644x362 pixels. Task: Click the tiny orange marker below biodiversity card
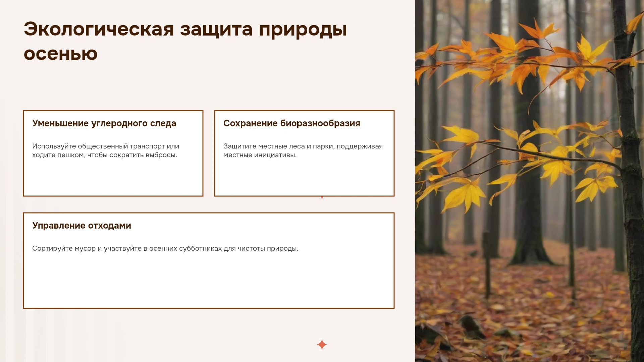click(322, 198)
